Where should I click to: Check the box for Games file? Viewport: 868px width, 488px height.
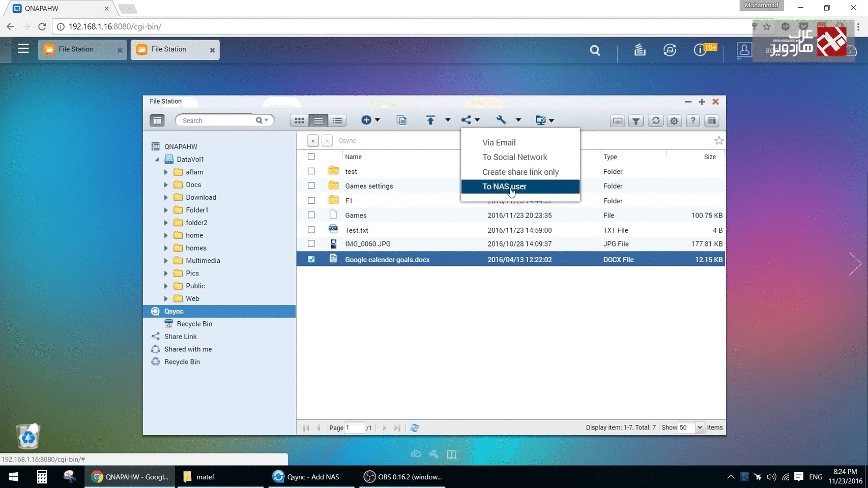coord(311,215)
